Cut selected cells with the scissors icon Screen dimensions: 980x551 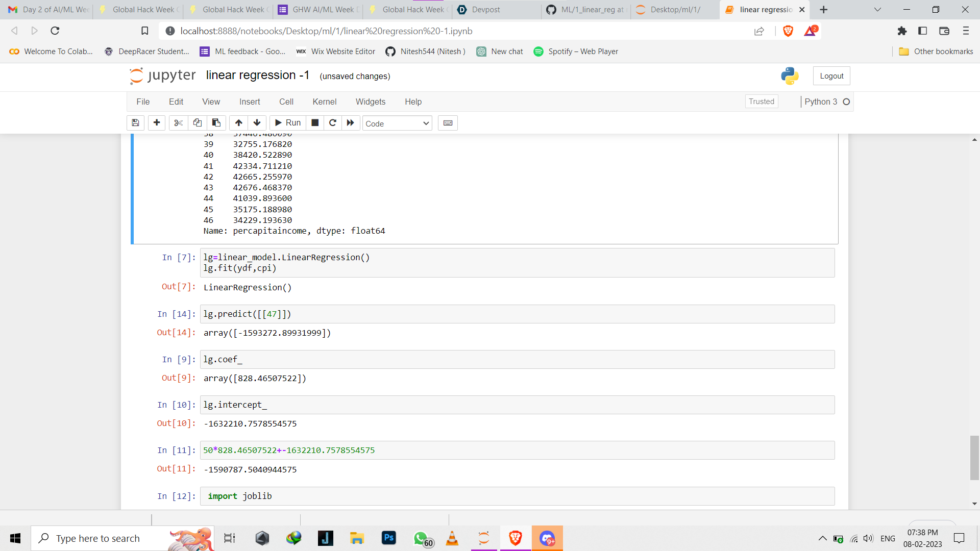pos(178,123)
